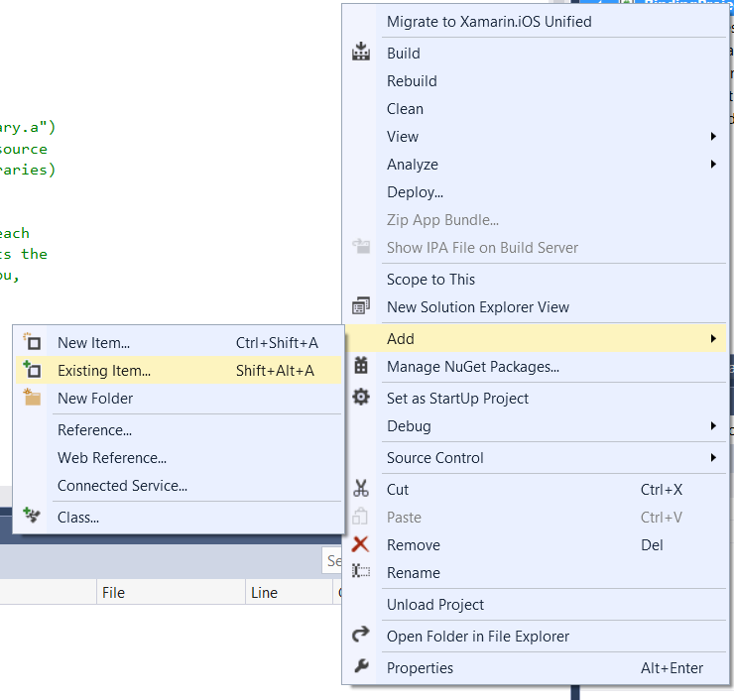Select Rename from the context menu
The height and width of the screenshot is (700, 734).
point(534,573)
